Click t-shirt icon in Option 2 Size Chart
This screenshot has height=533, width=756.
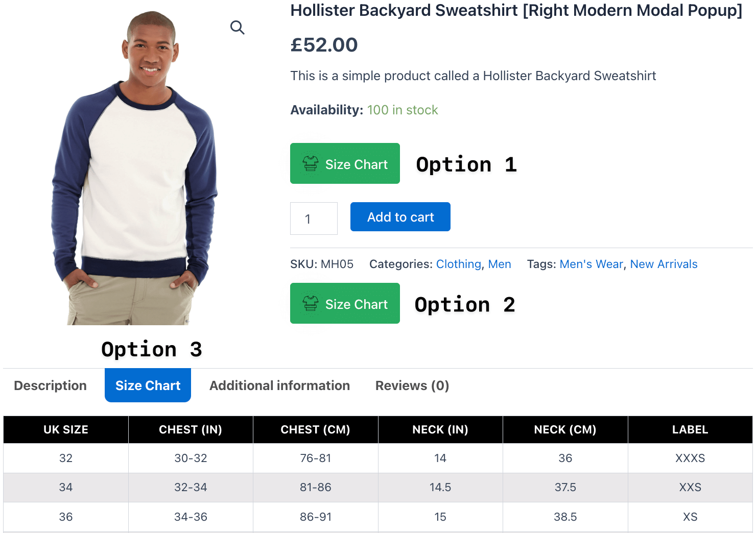pyautogui.click(x=311, y=304)
